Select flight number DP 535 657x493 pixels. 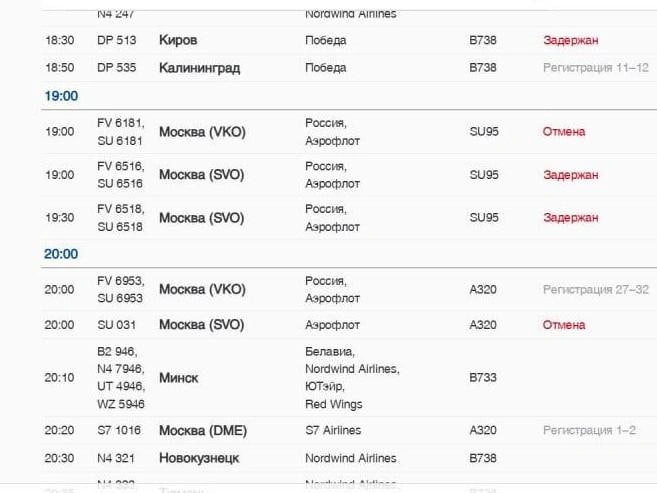click(x=116, y=68)
